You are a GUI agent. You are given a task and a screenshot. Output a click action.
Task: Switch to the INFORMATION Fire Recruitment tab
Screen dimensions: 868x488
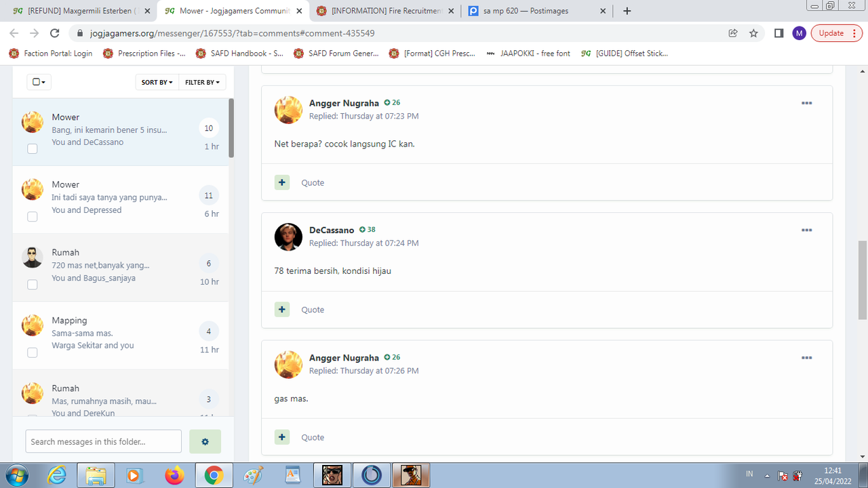(384, 11)
